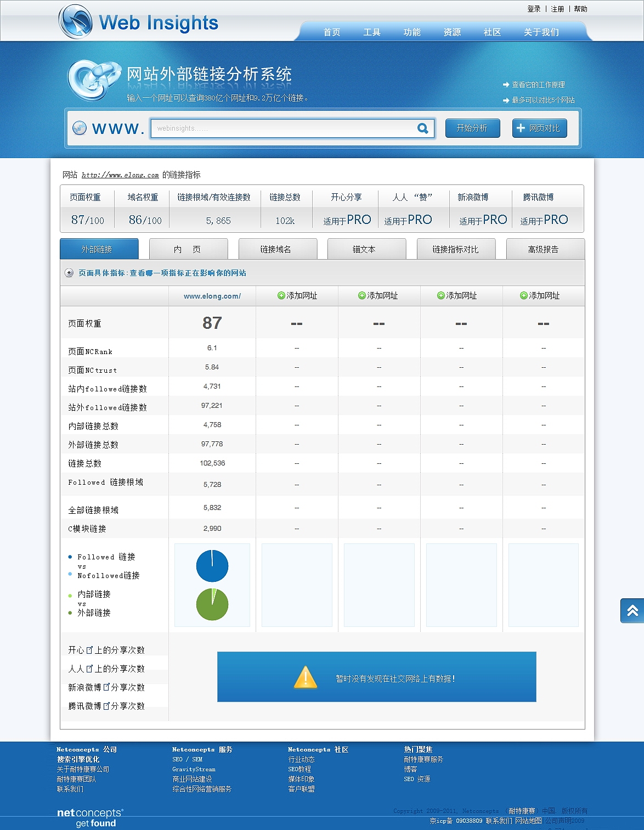Open the 工具 menu item

coord(372,32)
